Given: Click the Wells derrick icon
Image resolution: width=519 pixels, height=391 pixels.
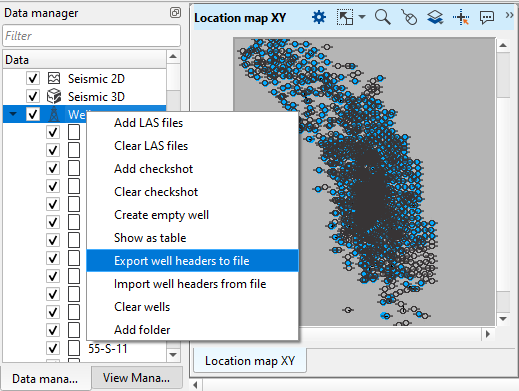Looking at the screenshot, I should tap(54, 114).
